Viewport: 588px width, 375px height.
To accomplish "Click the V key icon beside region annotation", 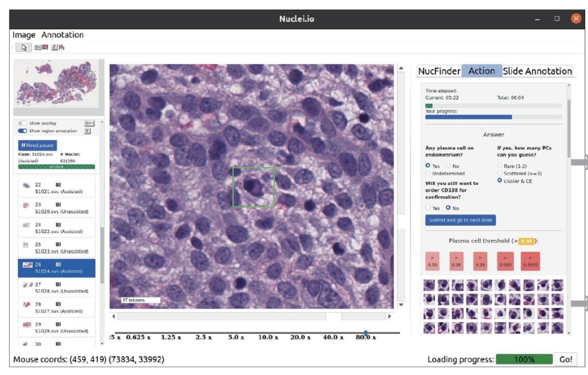I will click(88, 131).
